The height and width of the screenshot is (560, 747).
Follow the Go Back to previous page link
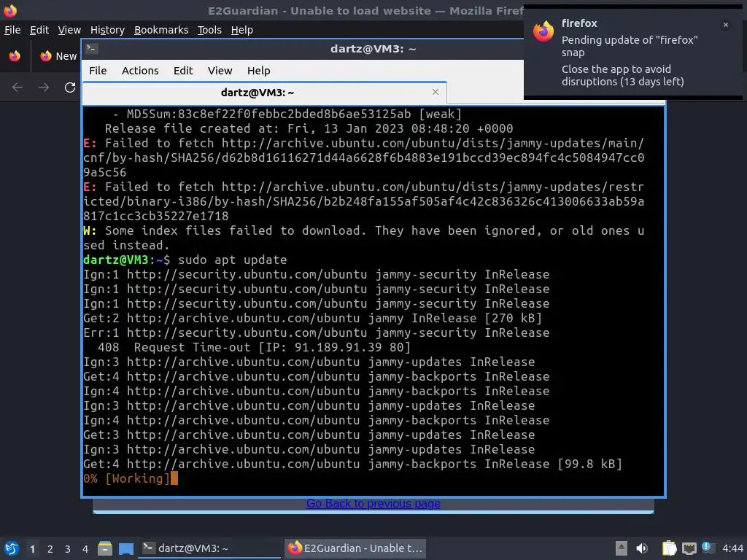pyautogui.click(x=373, y=503)
